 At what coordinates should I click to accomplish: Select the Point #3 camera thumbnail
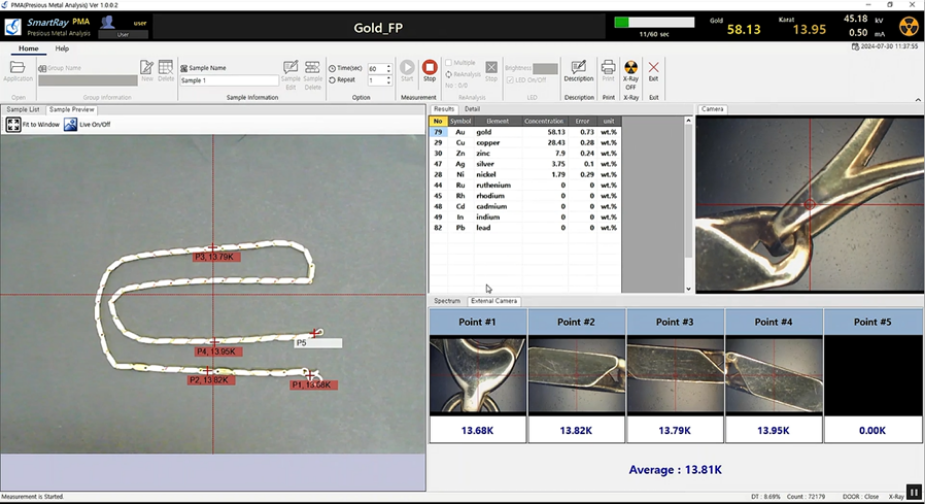675,375
